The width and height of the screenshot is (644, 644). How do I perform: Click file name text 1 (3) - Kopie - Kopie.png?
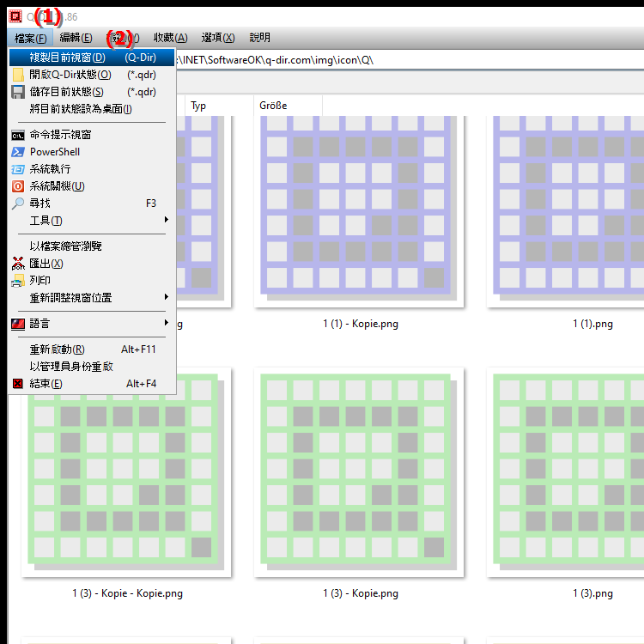[x=127, y=593]
